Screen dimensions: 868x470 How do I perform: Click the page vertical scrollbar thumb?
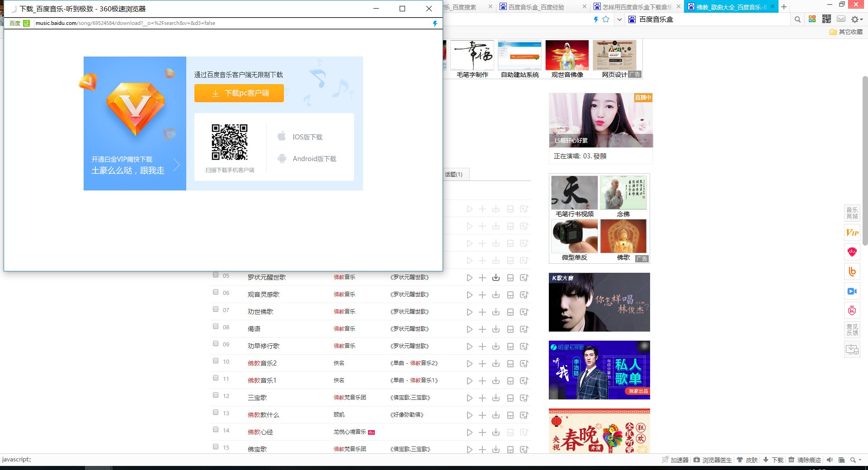865,158
